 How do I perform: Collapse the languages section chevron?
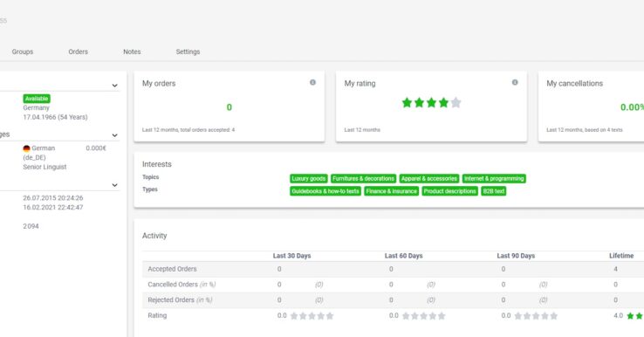click(x=114, y=135)
